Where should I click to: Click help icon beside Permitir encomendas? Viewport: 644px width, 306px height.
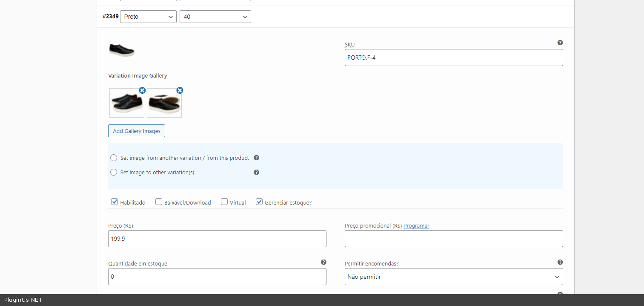560,262
